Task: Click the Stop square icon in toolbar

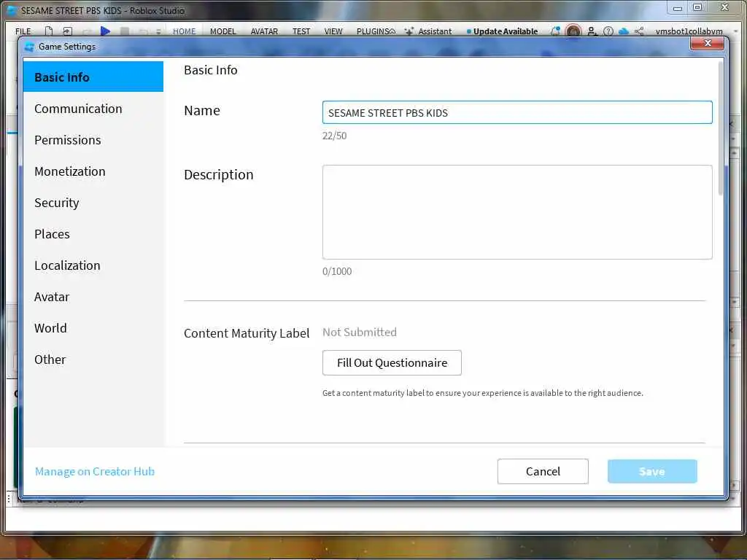Action: [125, 31]
